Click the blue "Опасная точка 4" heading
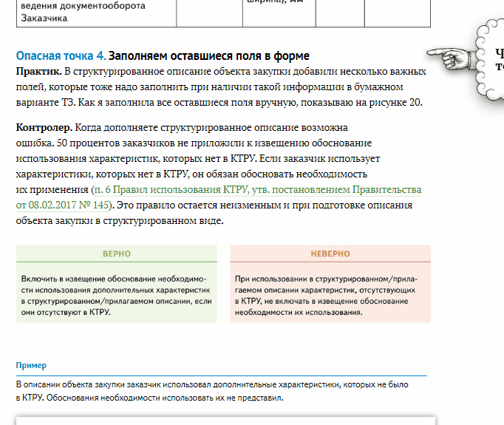504x425 pixels. [x=61, y=56]
